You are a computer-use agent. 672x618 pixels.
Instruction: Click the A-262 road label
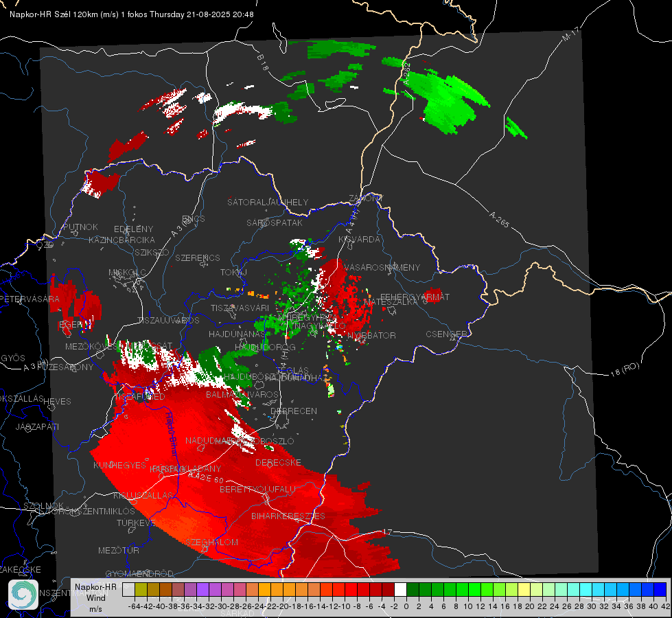(407, 73)
